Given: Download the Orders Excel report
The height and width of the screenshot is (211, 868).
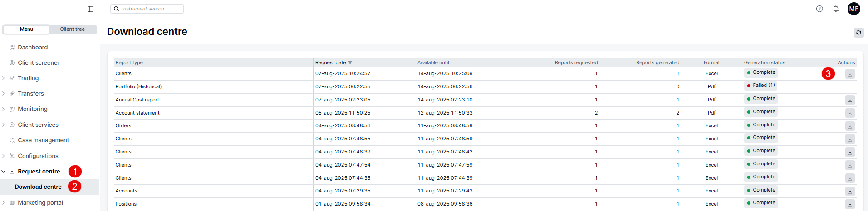Looking at the screenshot, I should [x=850, y=126].
